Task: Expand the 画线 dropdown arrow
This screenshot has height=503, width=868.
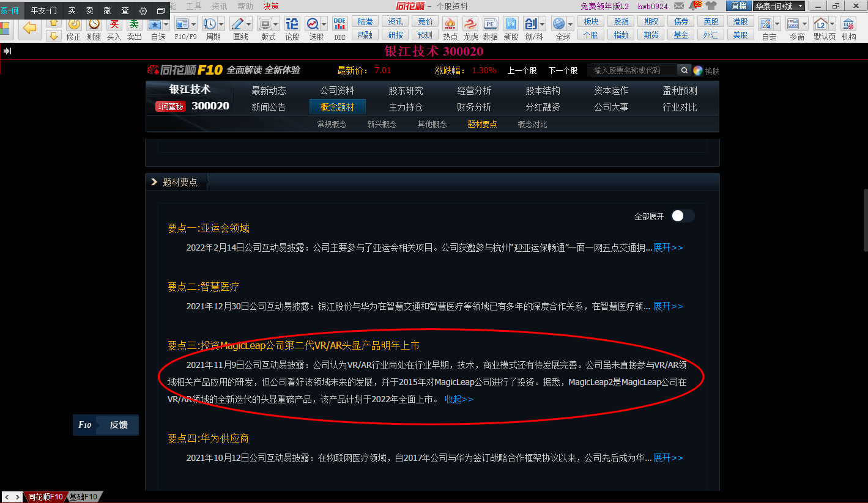Action: coord(248,25)
